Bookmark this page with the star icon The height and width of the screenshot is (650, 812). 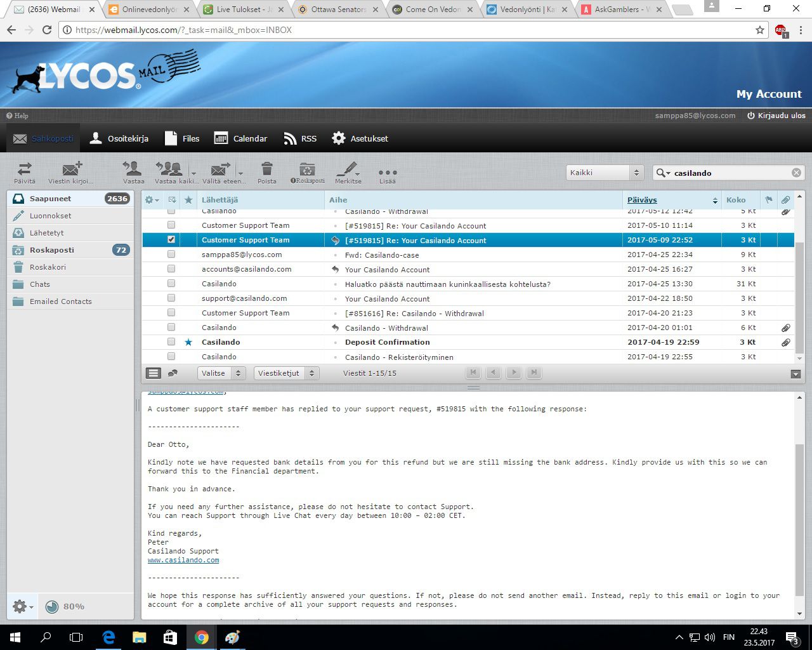(x=760, y=30)
